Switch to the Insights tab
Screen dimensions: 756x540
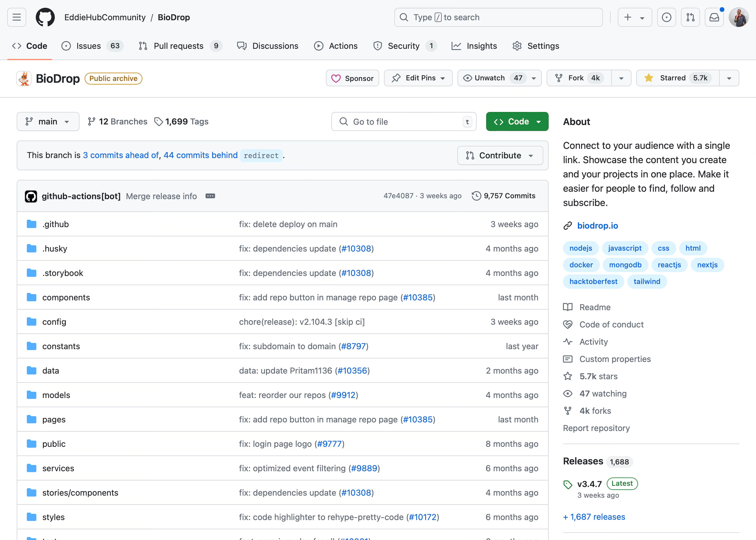474,46
